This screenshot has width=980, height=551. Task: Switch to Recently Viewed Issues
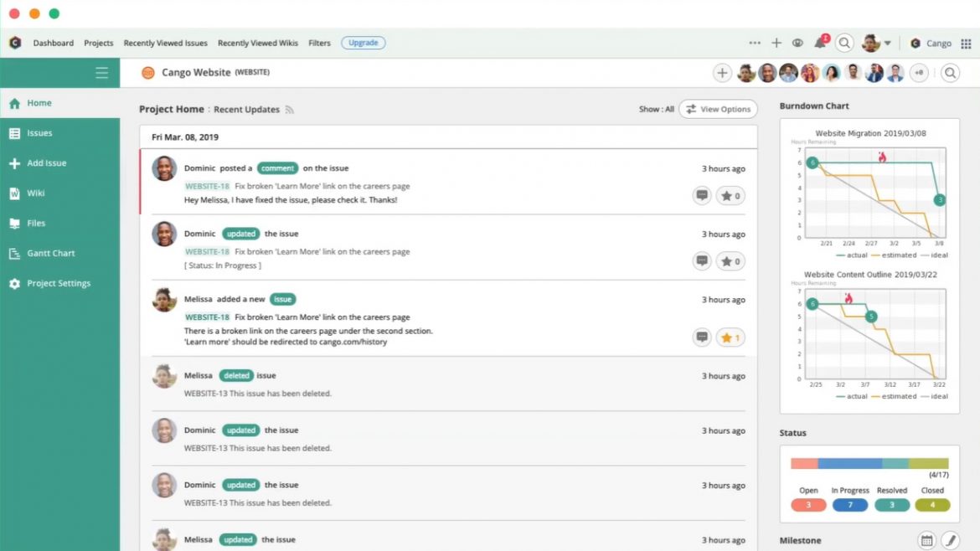[165, 43]
